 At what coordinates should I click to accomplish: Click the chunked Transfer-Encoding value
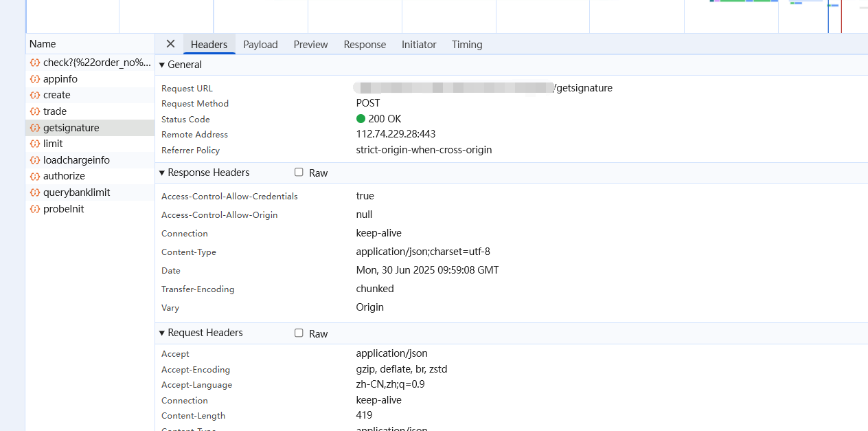375,289
